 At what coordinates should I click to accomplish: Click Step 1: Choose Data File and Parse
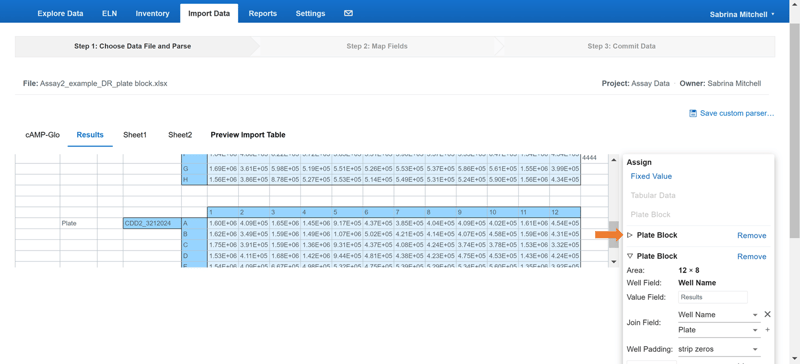[x=133, y=46]
